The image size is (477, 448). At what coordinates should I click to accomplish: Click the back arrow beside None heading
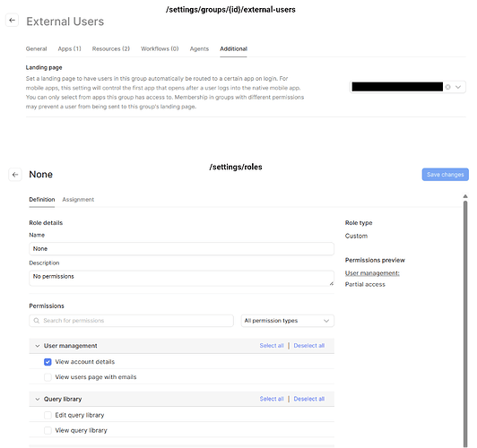pos(15,175)
